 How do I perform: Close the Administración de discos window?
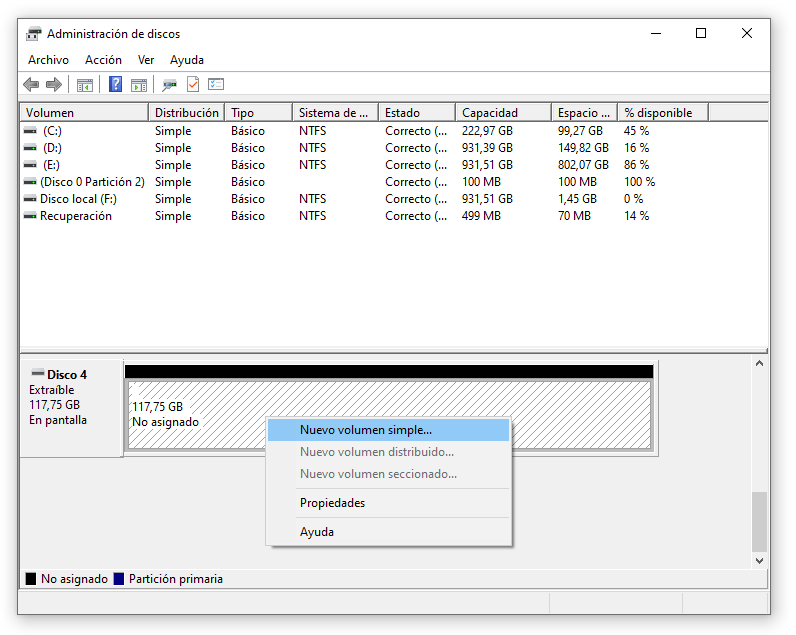click(747, 34)
